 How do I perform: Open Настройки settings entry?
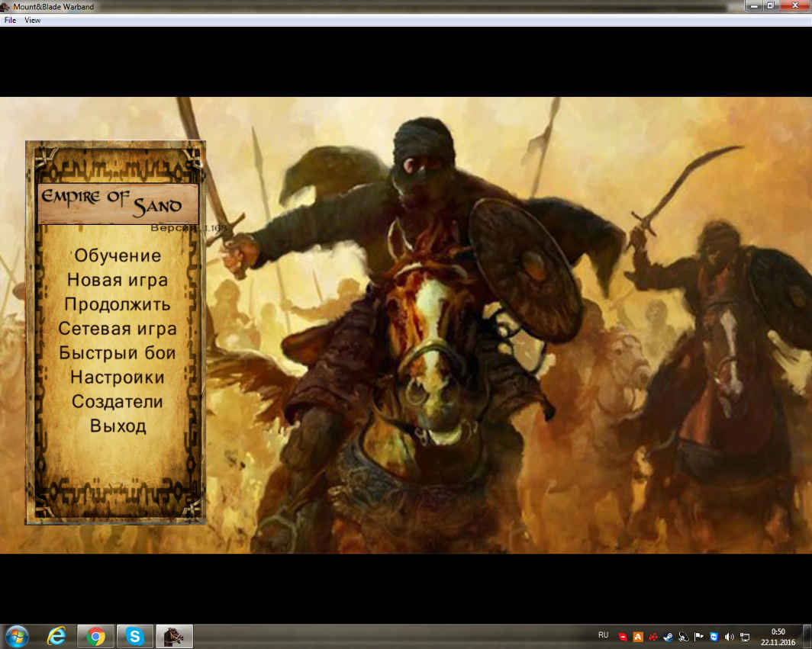pos(118,378)
